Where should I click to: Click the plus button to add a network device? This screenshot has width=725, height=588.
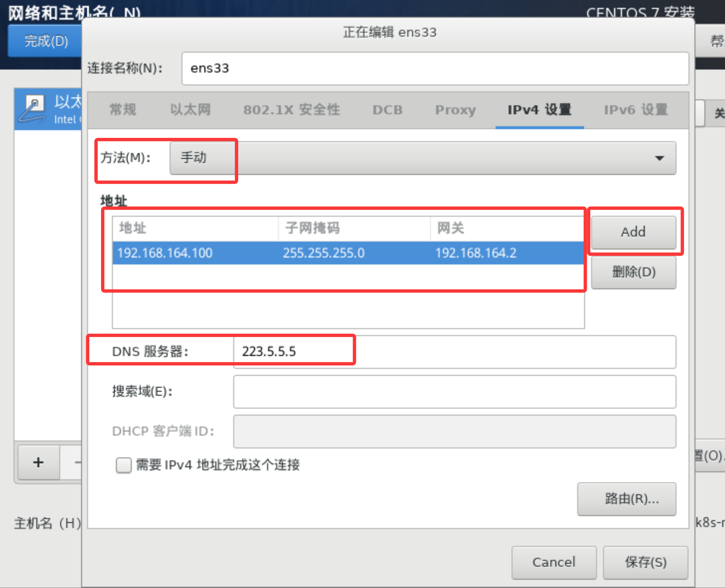pyautogui.click(x=38, y=462)
